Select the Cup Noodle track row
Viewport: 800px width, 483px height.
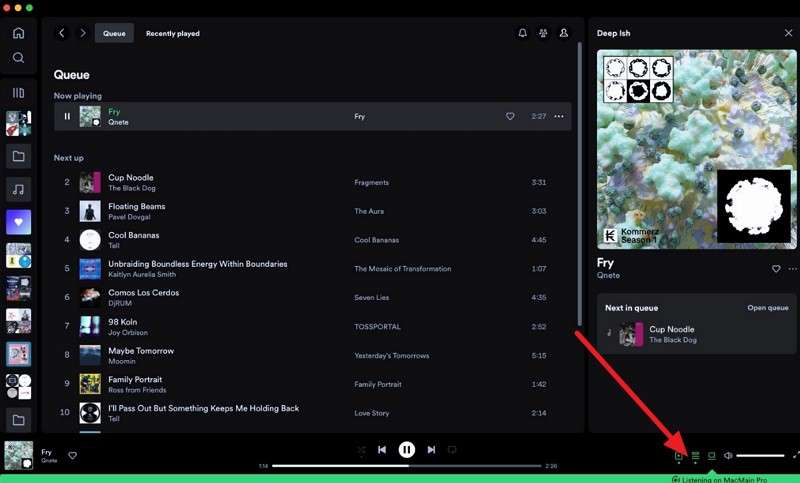(312, 182)
